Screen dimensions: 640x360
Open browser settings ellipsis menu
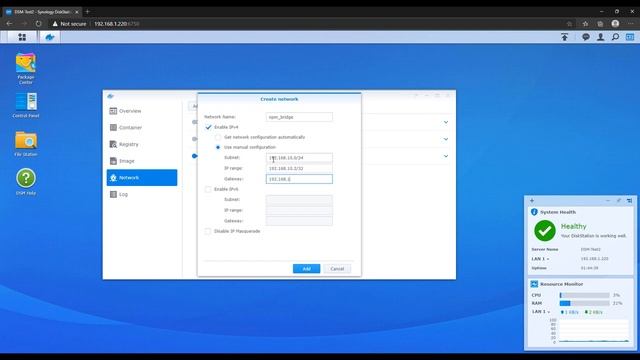631,24
